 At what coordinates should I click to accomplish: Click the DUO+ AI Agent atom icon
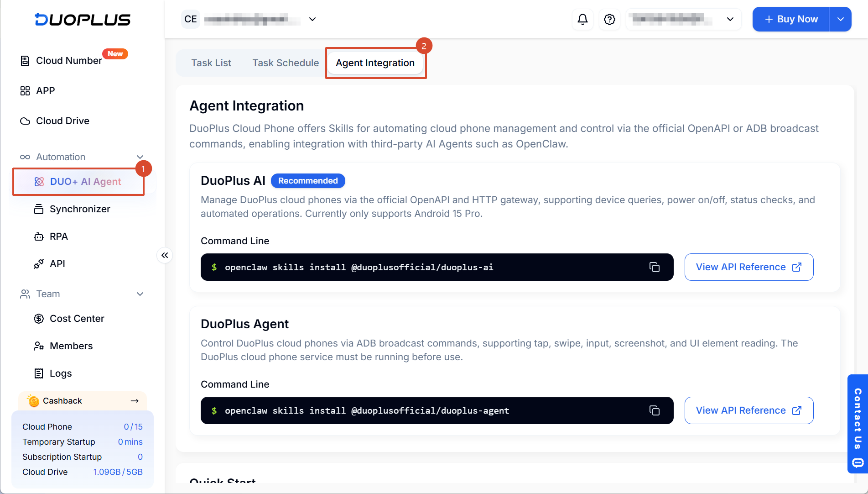tap(39, 182)
